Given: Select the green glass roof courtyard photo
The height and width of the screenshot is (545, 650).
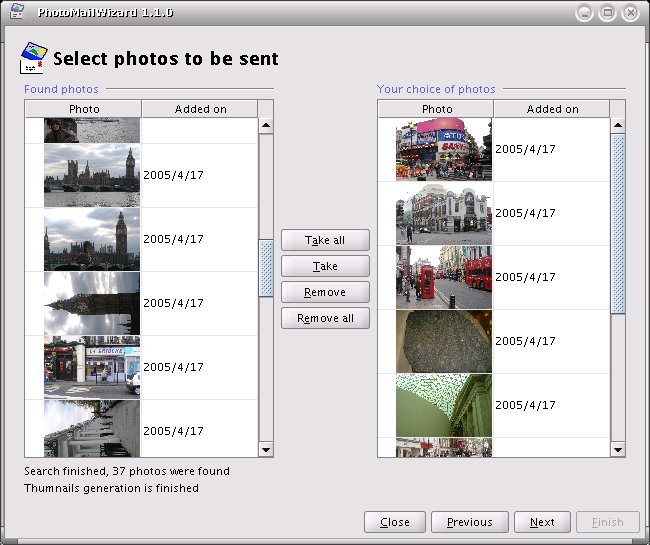Looking at the screenshot, I should pos(444,405).
